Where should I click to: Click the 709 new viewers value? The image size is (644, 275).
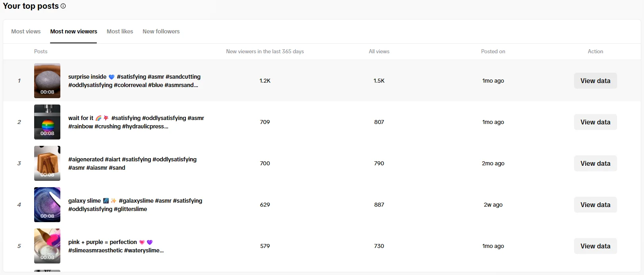(x=265, y=122)
